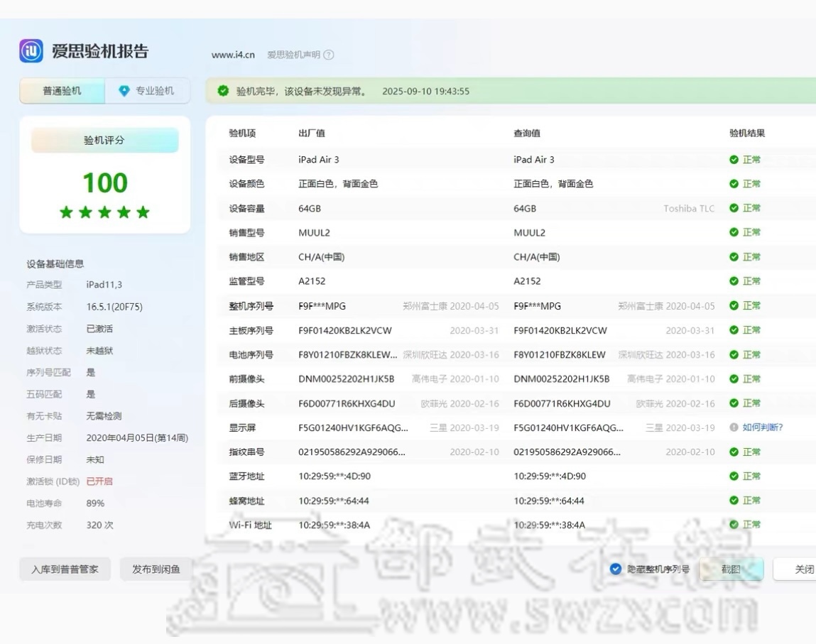The width and height of the screenshot is (816, 644).
Task: Click the green check icon for 电池序列号 row
Action: 734,354
